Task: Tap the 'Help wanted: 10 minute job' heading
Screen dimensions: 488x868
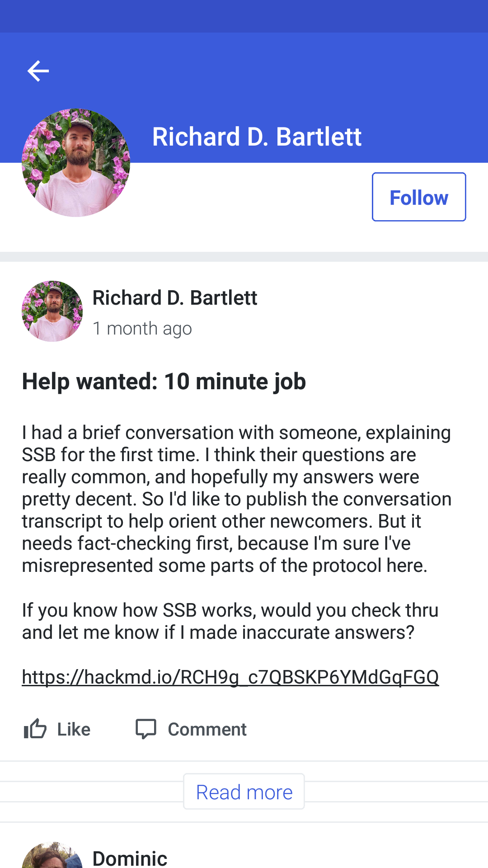Action: click(164, 381)
